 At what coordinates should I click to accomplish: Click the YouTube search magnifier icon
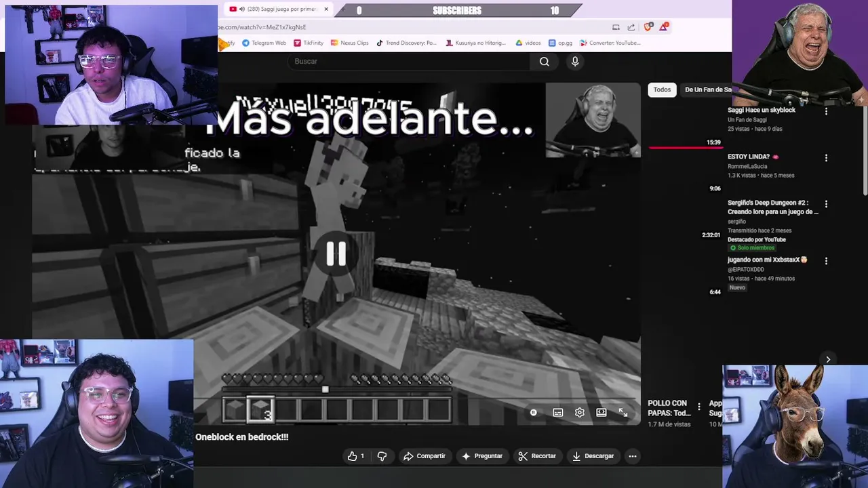pos(544,62)
